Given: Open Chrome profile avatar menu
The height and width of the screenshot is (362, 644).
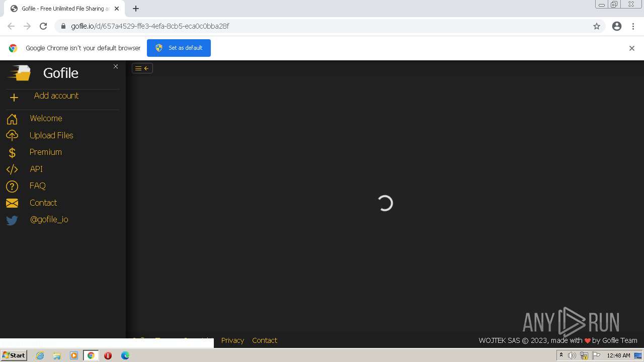Looking at the screenshot, I should (x=617, y=26).
